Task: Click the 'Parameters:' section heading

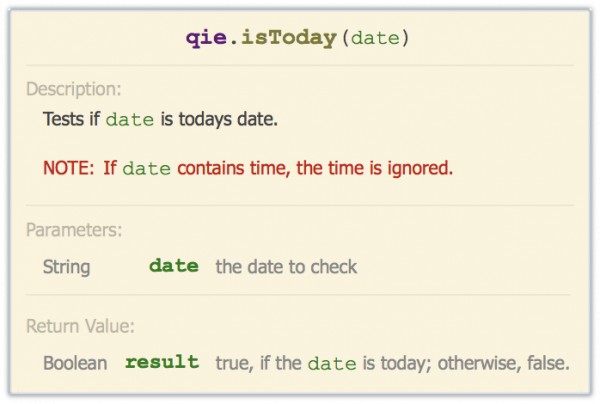Action: point(74,230)
